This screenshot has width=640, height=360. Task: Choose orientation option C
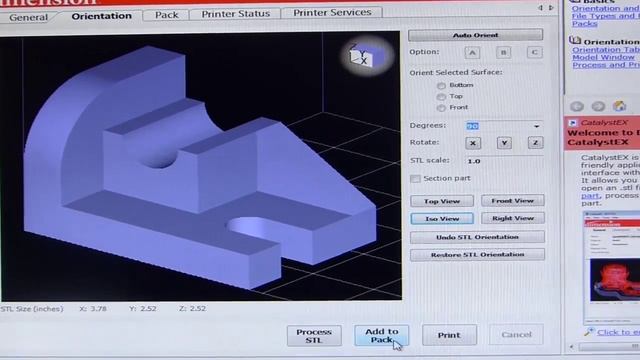coord(534,52)
